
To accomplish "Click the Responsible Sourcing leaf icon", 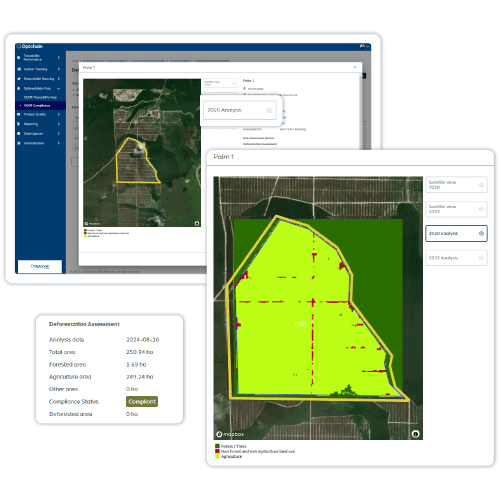I will (x=19, y=79).
